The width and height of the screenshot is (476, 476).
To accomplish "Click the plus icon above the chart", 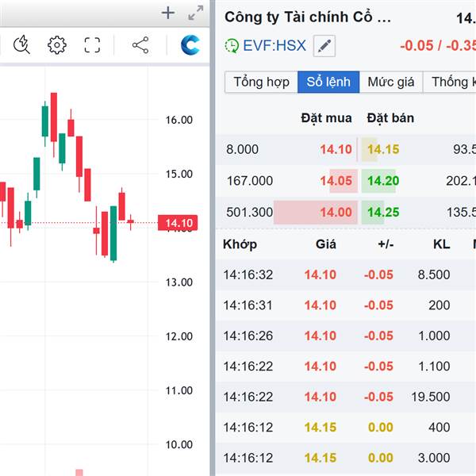I will point(167,13).
